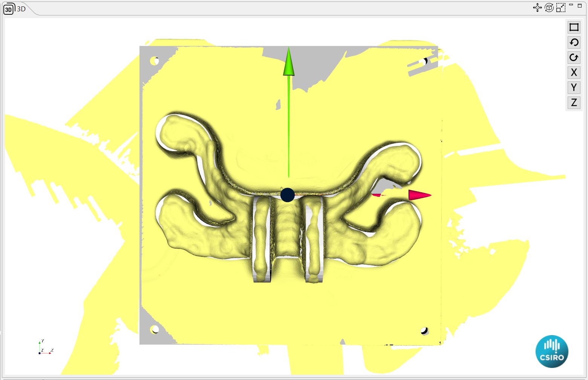Switch to the Z axis view
Screen dimensions: 588x380
pyautogui.click(x=574, y=103)
